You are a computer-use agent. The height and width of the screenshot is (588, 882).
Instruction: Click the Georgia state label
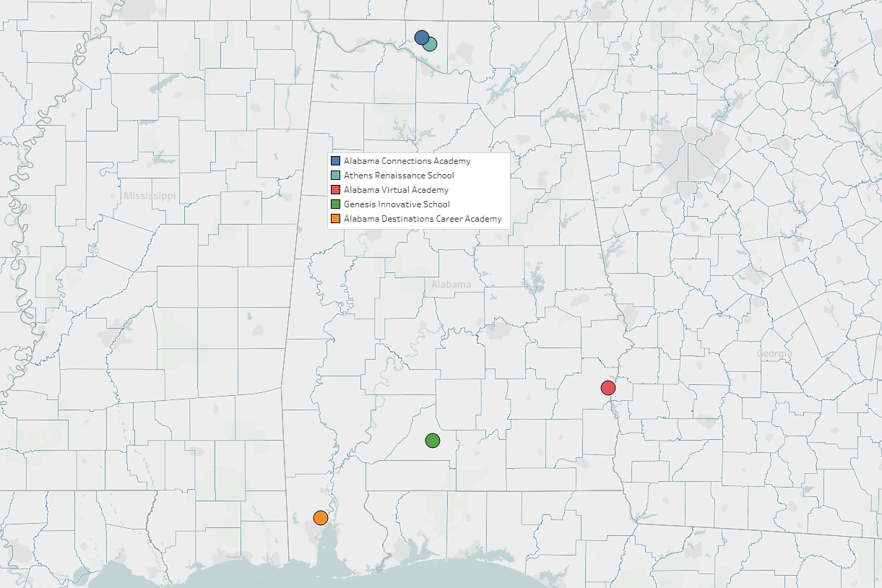pyautogui.click(x=774, y=354)
